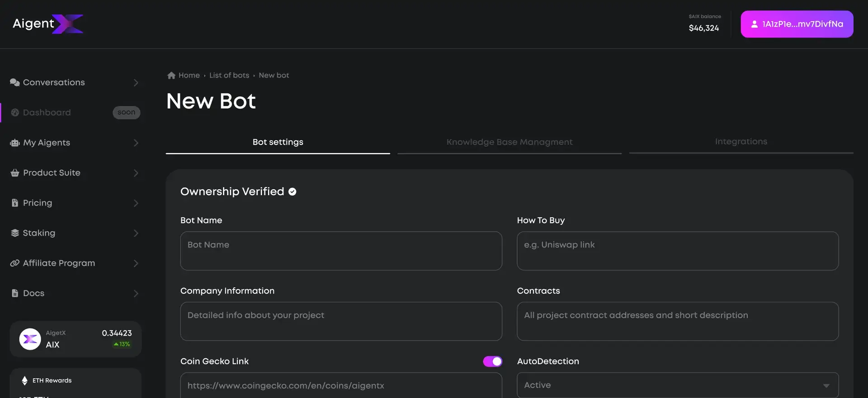
Task: Click the Staking layers icon
Action: point(14,233)
